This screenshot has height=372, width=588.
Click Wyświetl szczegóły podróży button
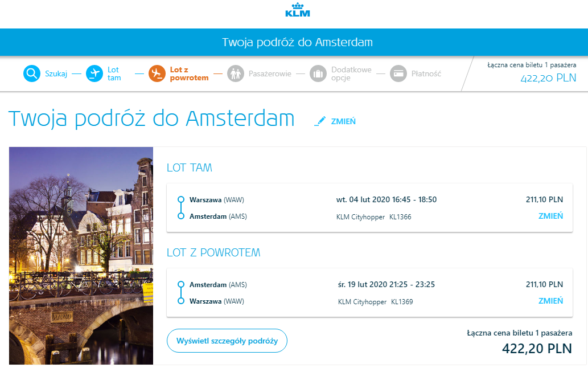227,341
